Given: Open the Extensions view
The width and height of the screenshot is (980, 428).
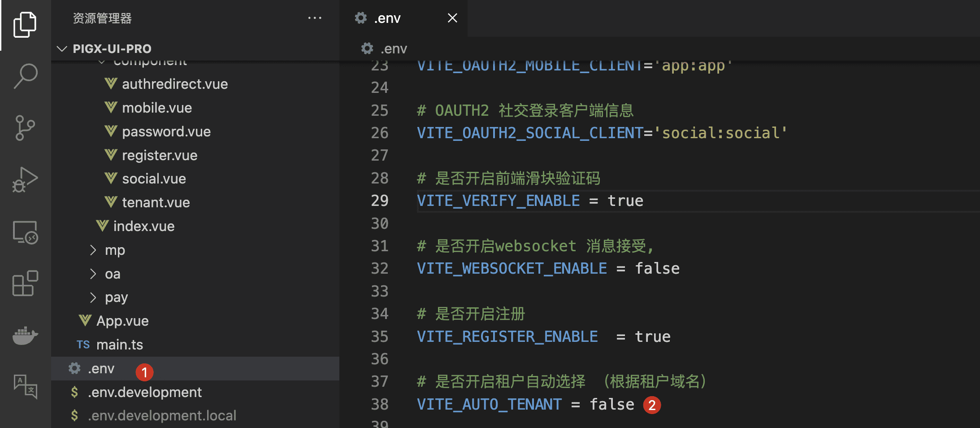Looking at the screenshot, I should (x=25, y=284).
